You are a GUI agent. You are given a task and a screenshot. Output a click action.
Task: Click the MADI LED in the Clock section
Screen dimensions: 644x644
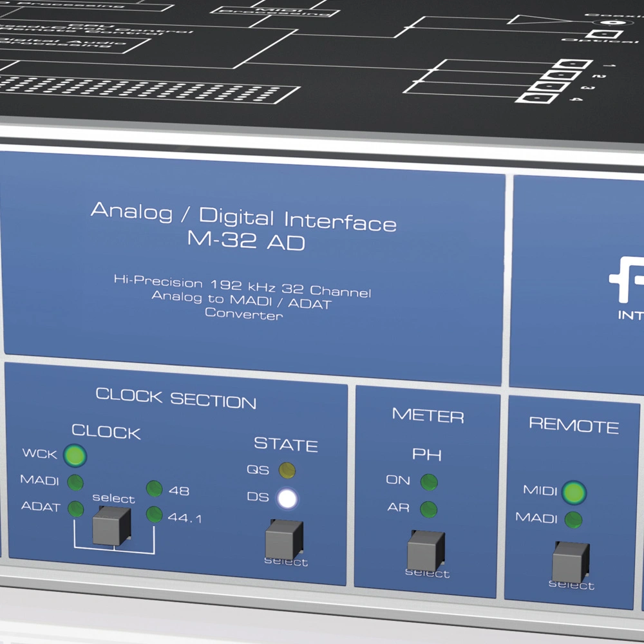coord(75,482)
